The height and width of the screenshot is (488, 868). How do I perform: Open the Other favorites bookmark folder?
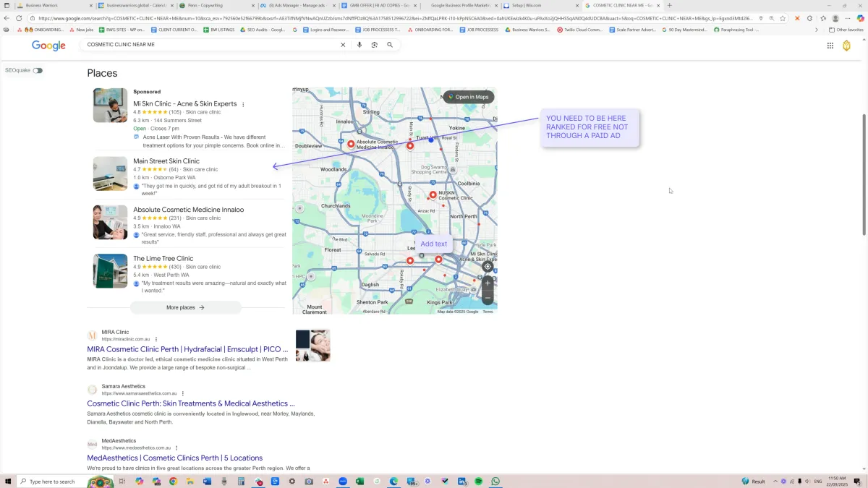pos(846,30)
